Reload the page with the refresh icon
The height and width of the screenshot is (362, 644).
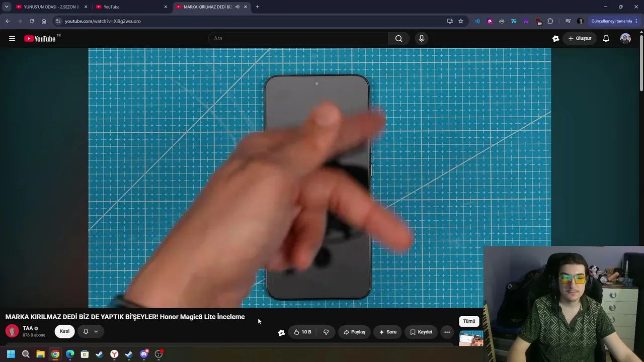pos(32,21)
